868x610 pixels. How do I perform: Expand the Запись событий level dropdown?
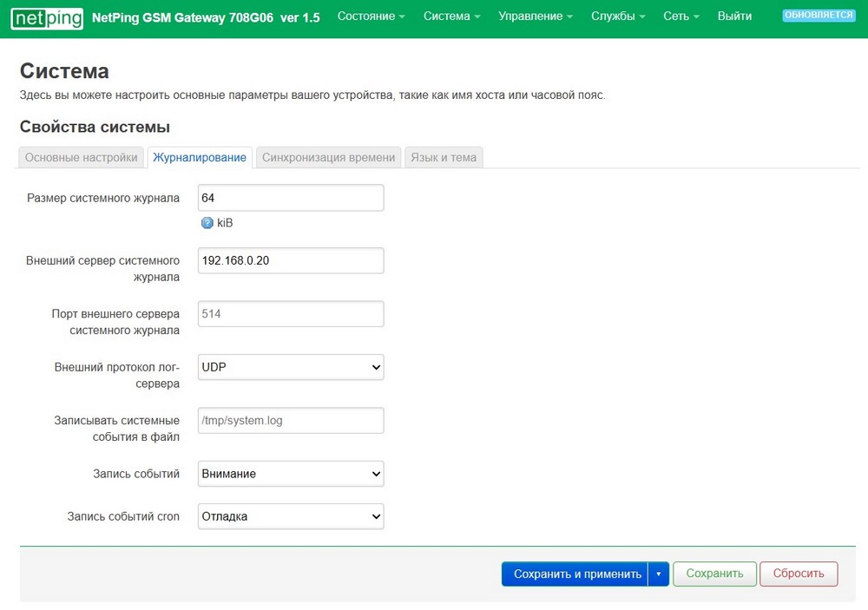pyautogui.click(x=291, y=474)
